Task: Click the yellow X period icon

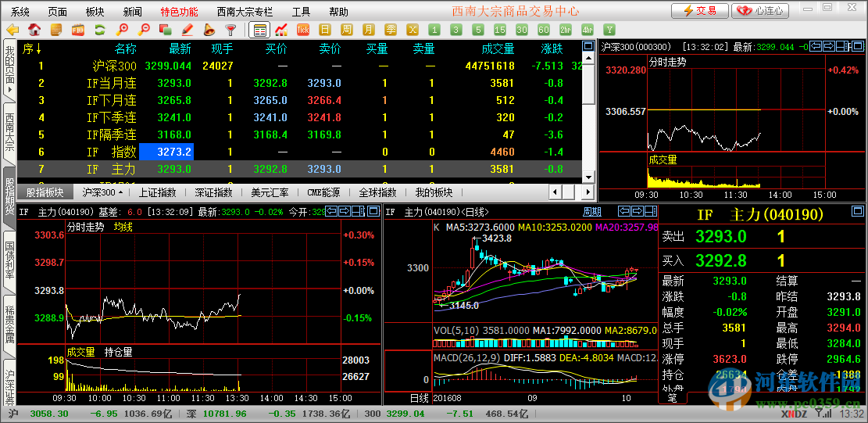Action: [x=413, y=30]
